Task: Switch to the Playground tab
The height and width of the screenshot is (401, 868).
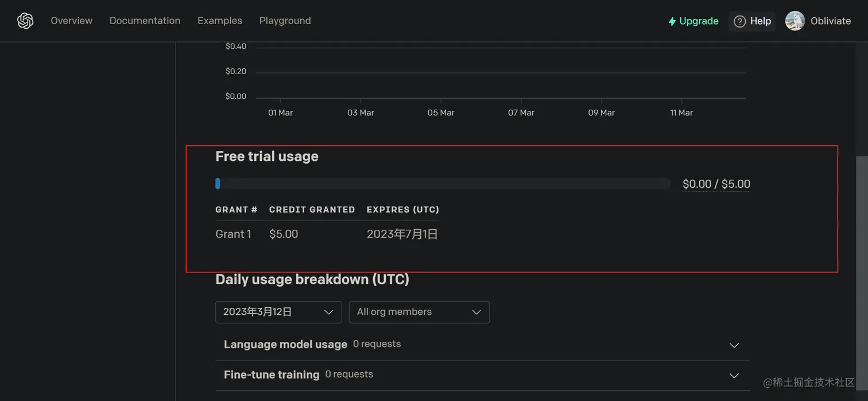Action: pyautogui.click(x=285, y=21)
